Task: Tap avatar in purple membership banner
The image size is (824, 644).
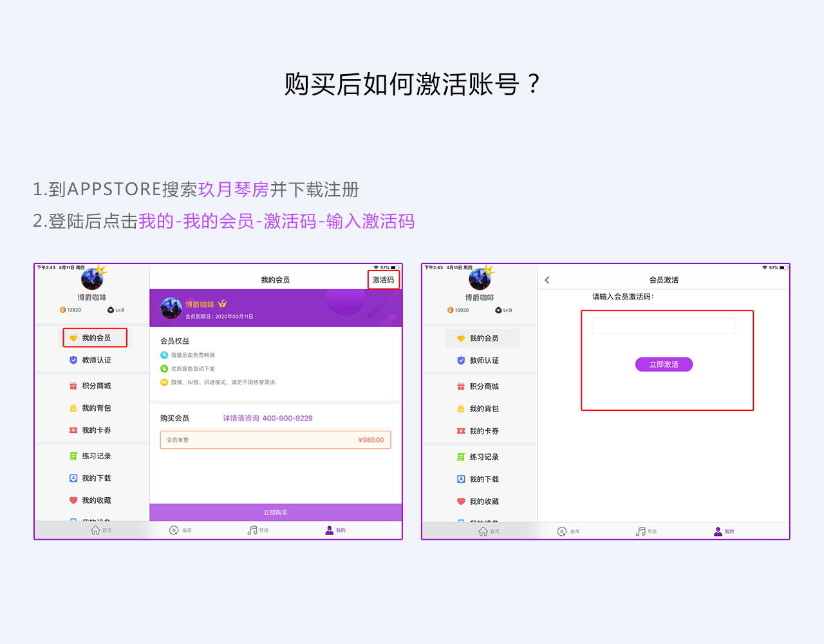Action: click(x=171, y=308)
